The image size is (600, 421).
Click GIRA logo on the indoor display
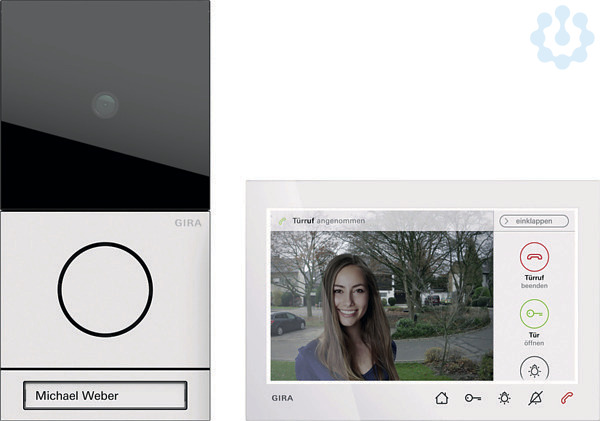(282, 398)
